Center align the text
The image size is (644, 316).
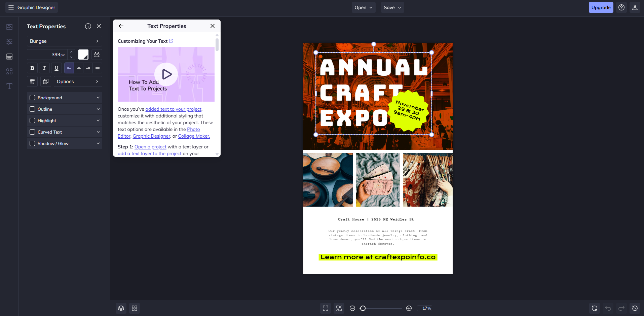(79, 68)
